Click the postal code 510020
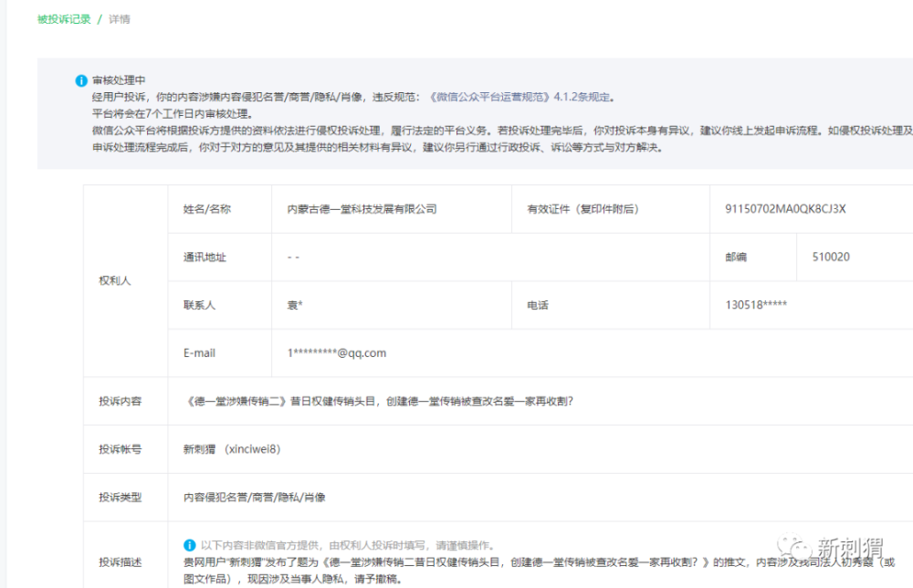 coord(831,257)
